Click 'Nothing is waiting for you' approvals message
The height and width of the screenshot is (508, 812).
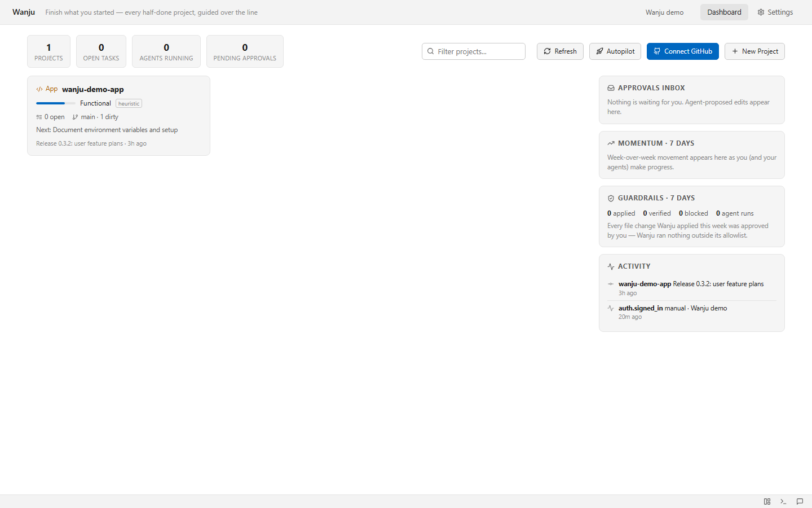(689, 107)
